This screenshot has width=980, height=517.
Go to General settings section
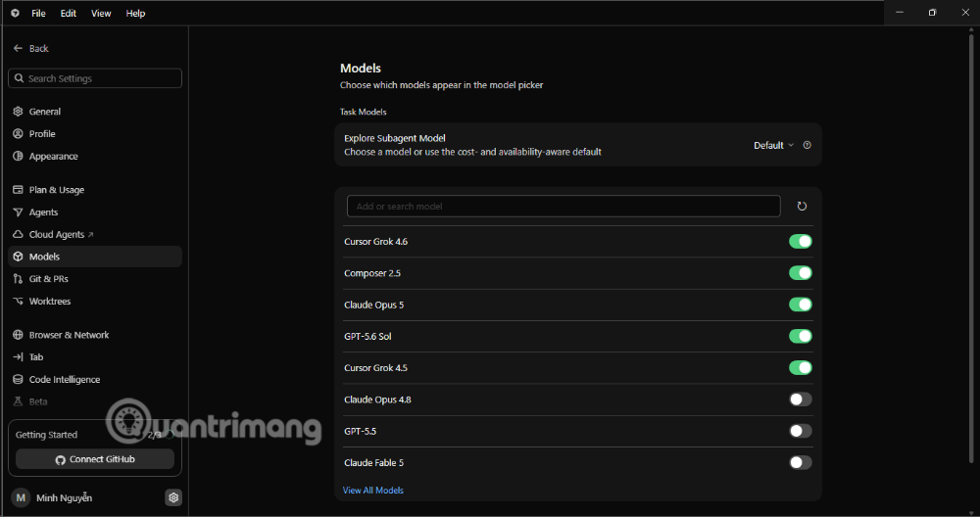[x=95, y=112]
